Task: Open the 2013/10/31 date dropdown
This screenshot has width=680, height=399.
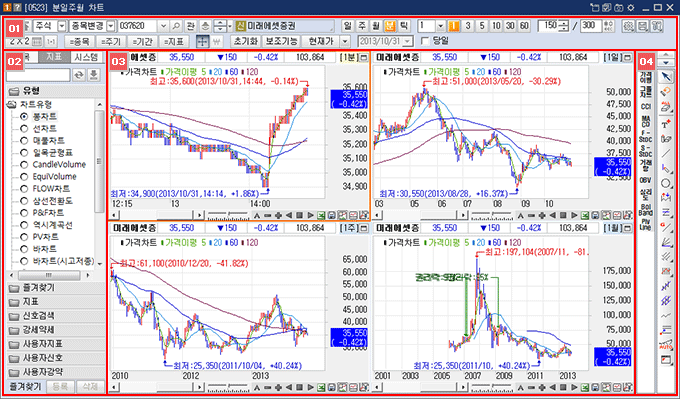Action: coord(409,42)
